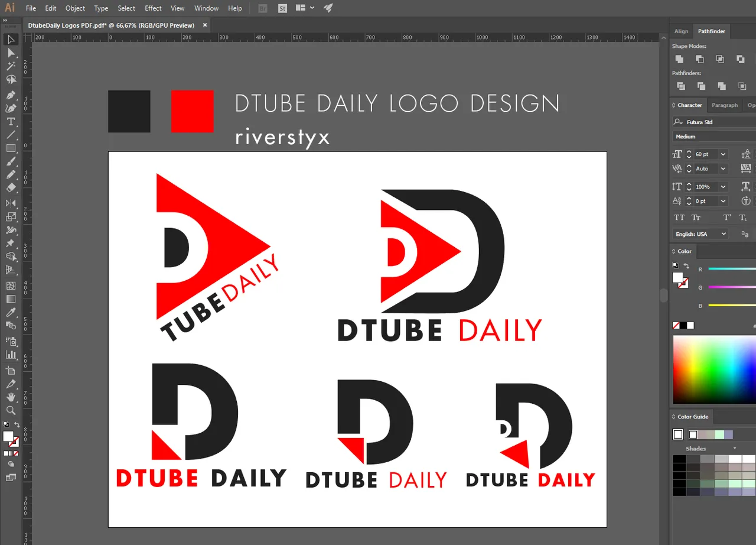
Task: Select the Lasso tool
Action: click(x=11, y=80)
